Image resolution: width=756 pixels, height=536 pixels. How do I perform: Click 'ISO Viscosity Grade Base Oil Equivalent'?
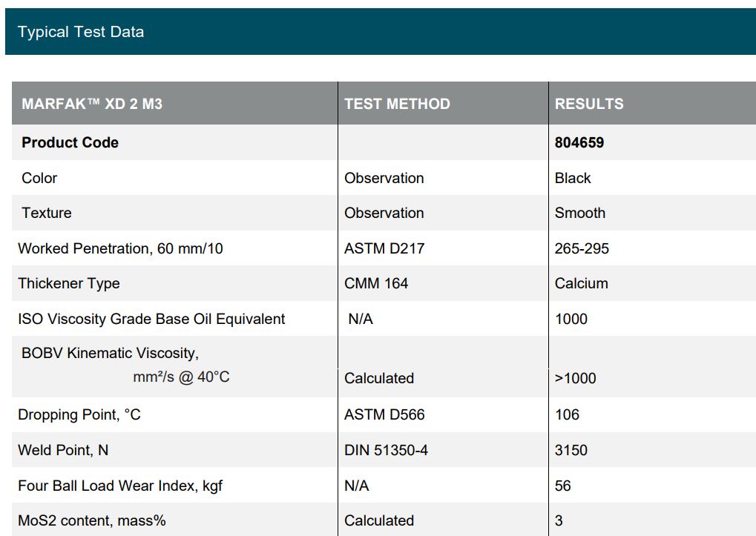pyautogui.click(x=151, y=319)
